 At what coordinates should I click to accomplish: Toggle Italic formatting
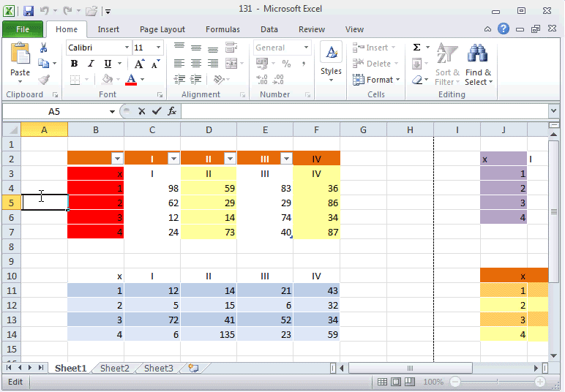(91, 64)
